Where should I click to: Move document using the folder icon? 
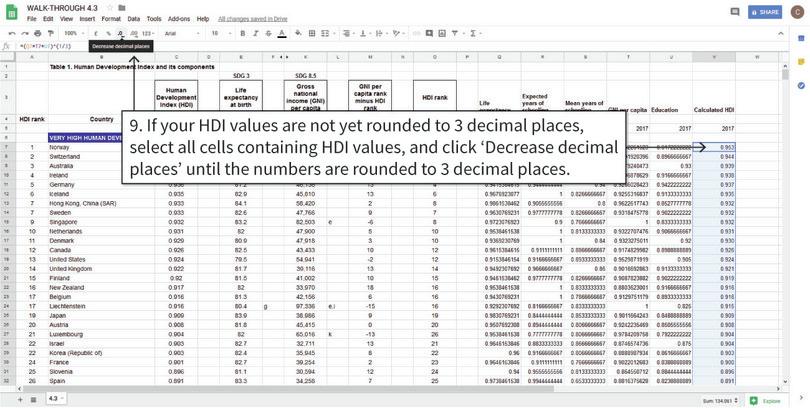pyautogui.click(x=121, y=8)
